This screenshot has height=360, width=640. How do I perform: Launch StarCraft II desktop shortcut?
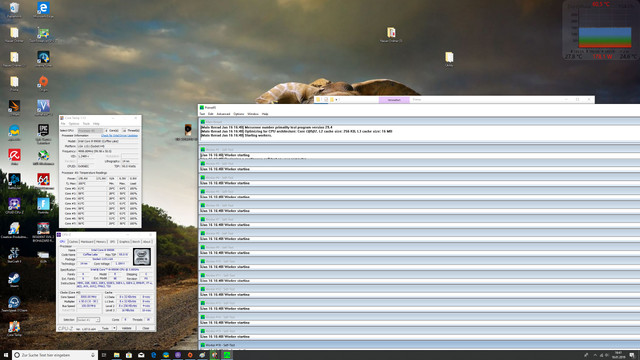point(14,255)
